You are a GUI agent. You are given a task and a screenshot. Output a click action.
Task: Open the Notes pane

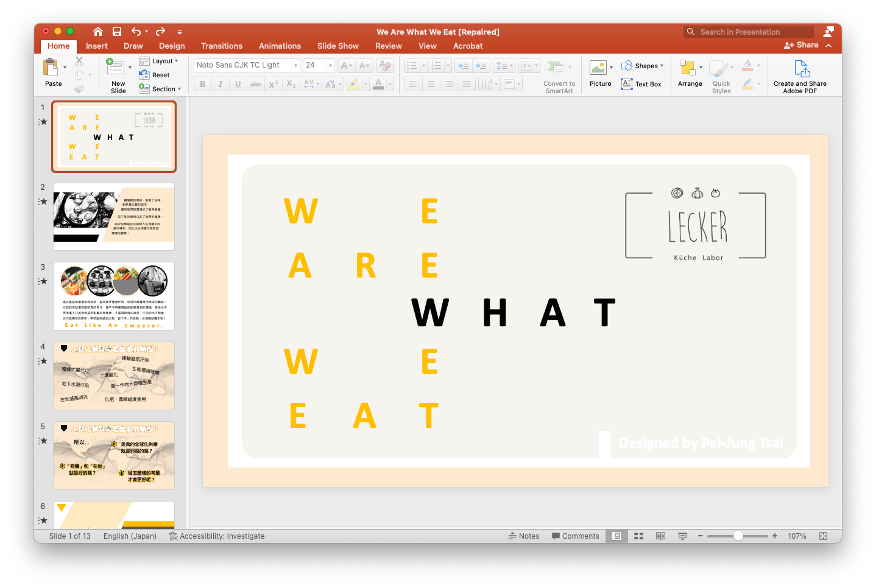click(x=524, y=536)
